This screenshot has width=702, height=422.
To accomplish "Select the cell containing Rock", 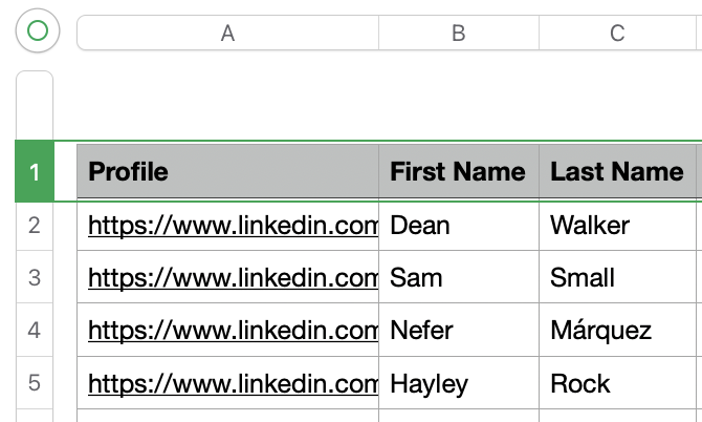I will (618, 383).
